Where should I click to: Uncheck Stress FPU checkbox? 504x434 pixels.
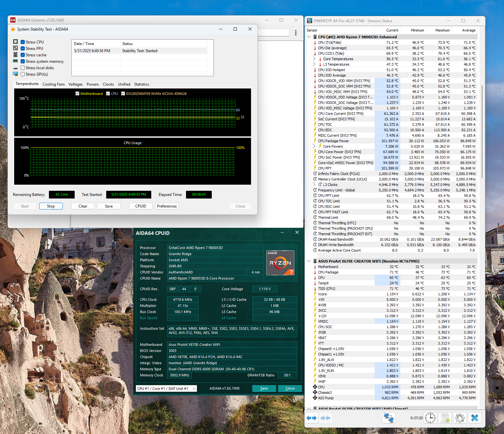pos(23,48)
